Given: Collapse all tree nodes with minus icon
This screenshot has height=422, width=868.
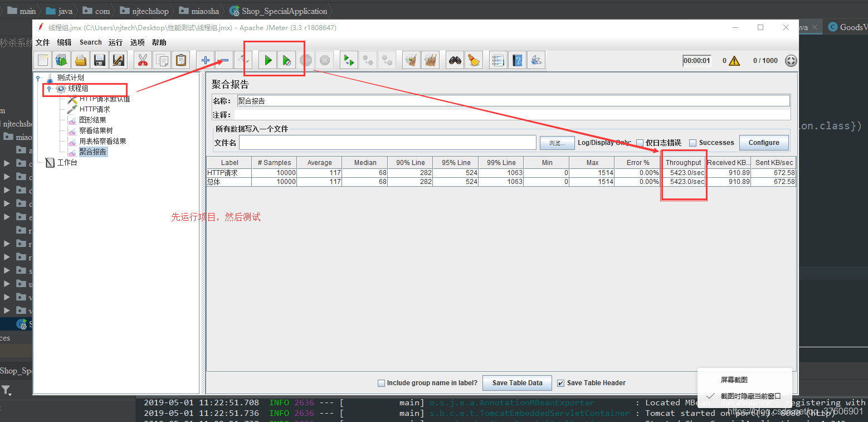Looking at the screenshot, I should pos(224,60).
